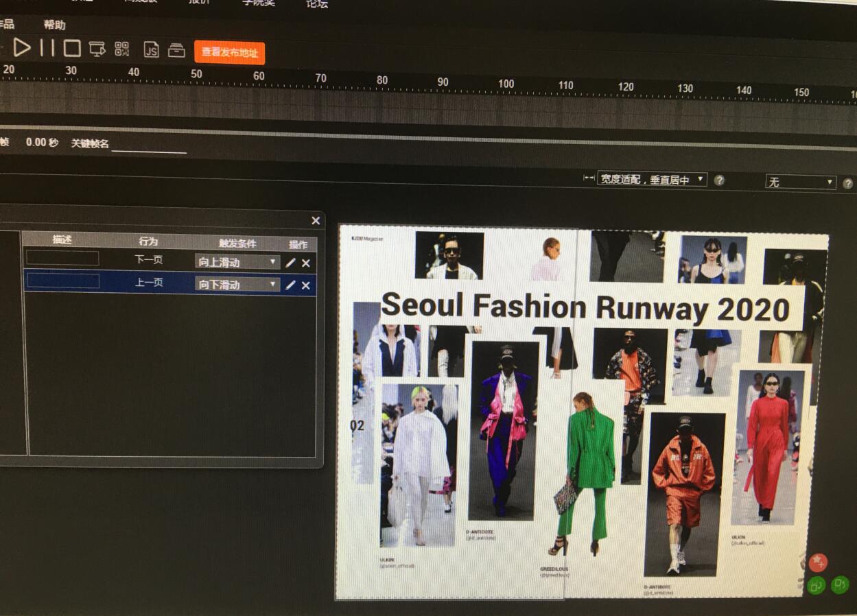Click the white outfit model photo
Screen dimensions: 857x616
pos(419,465)
